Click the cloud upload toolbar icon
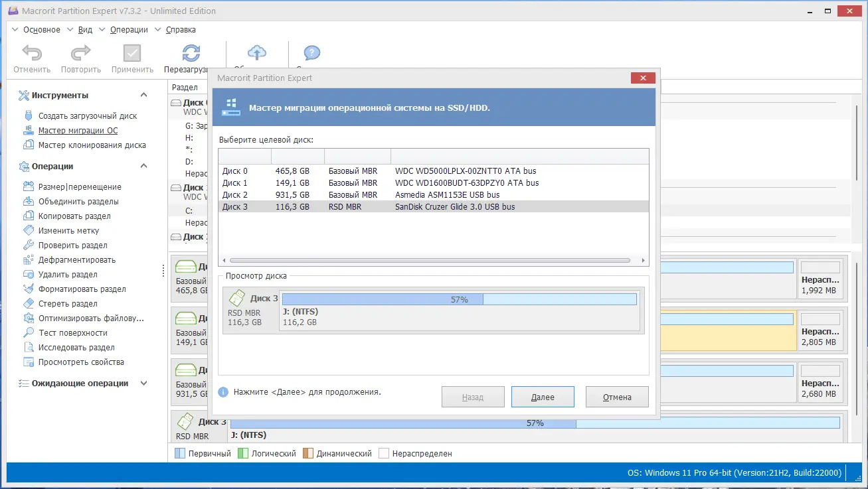Screen dimensions: 868x489 256,53
